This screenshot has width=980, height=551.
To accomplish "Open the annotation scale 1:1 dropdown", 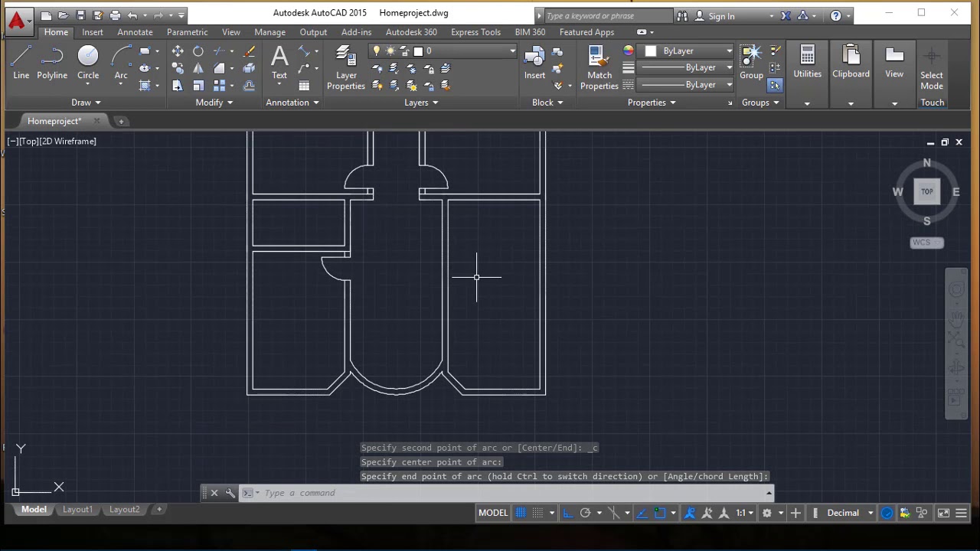I will 741,513.
